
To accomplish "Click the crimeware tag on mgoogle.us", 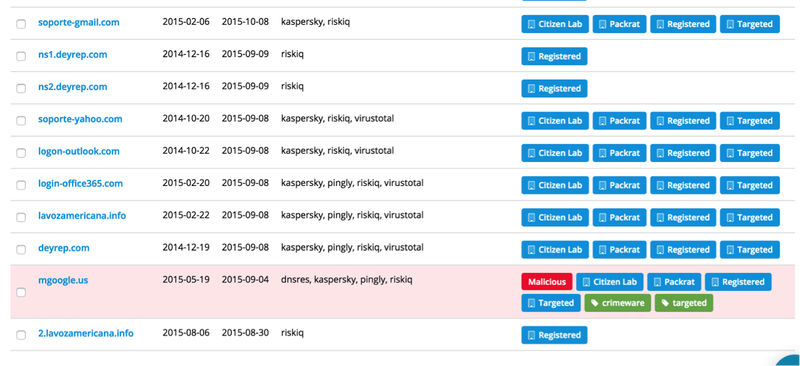I will [617, 303].
